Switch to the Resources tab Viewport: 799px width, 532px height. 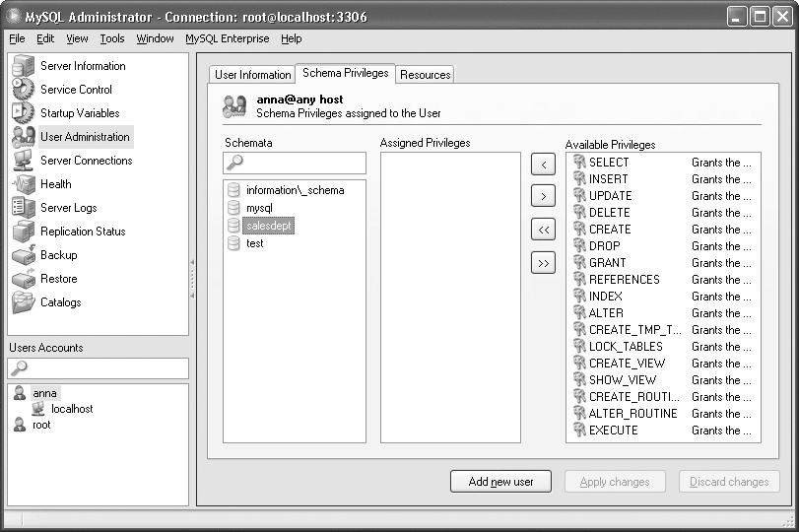(426, 75)
